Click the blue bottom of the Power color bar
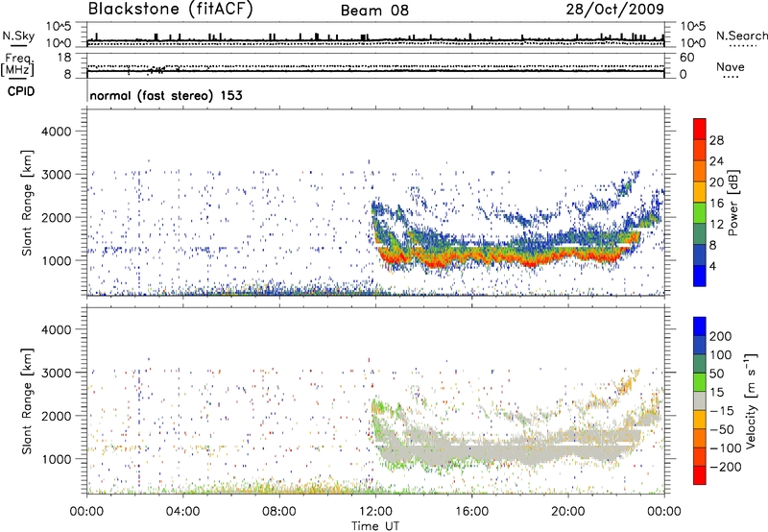 700,276
